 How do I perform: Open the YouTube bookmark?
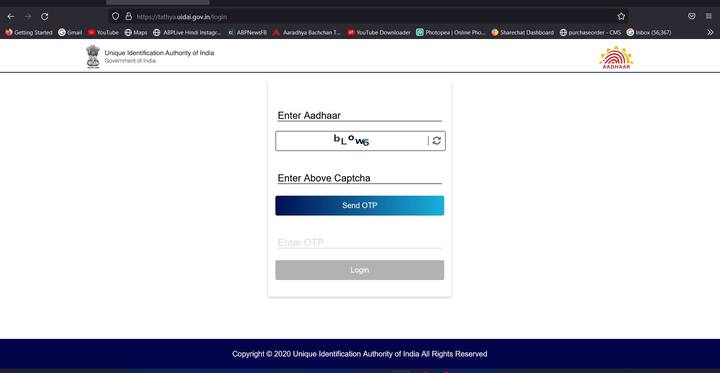coord(103,33)
